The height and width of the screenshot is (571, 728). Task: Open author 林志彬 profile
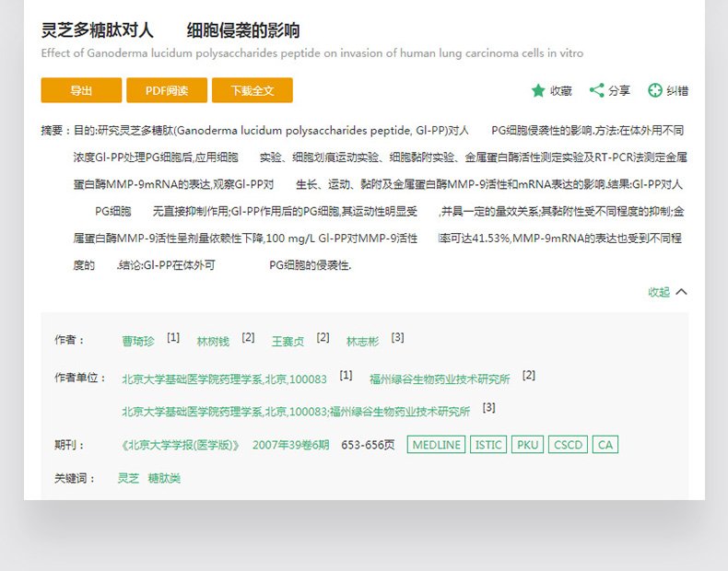(x=362, y=342)
